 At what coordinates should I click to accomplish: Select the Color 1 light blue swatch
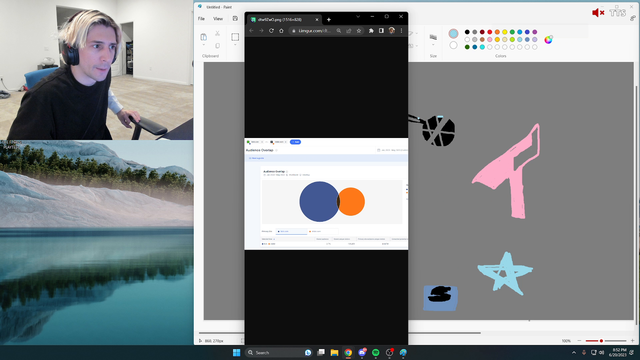click(x=453, y=33)
